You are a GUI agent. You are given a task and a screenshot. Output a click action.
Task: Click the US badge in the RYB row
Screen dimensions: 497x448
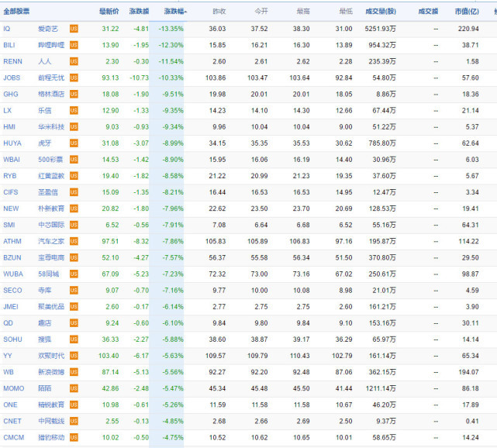click(x=74, y=176)
